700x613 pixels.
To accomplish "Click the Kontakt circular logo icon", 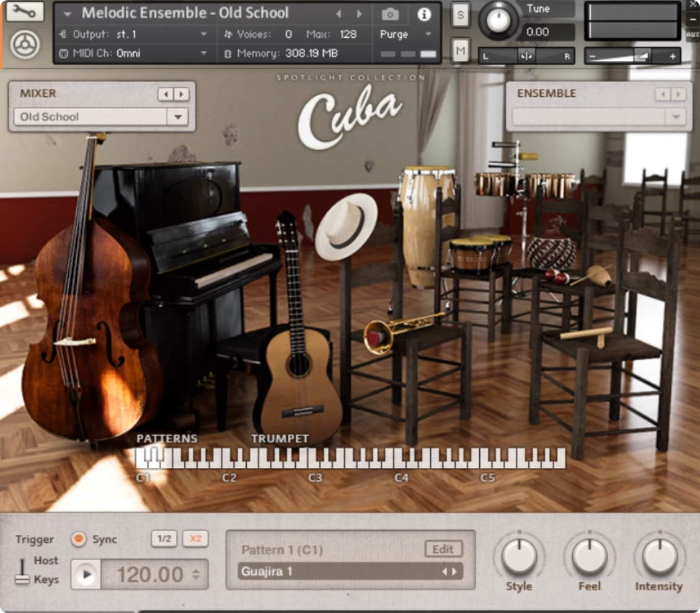I will point(25,45).
